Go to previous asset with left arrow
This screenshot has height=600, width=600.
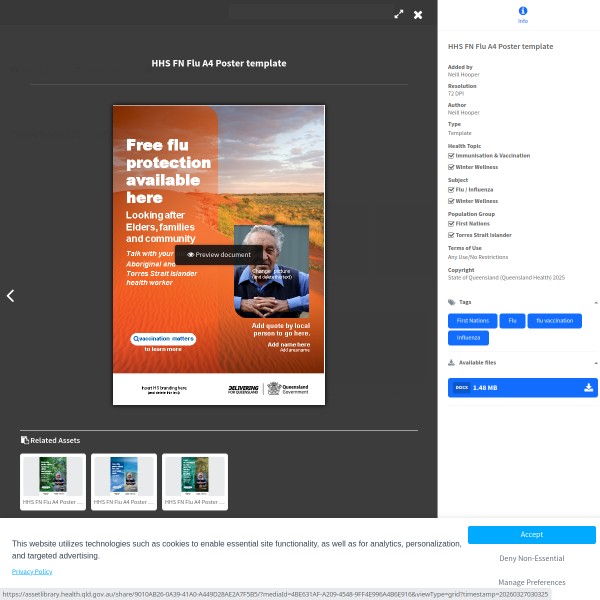11,296
